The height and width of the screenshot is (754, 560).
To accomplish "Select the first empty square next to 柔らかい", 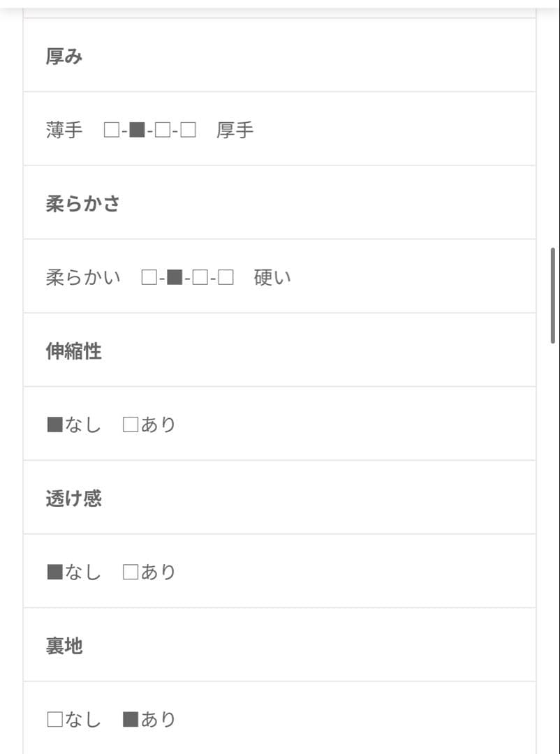I will [x=149, y=278].
